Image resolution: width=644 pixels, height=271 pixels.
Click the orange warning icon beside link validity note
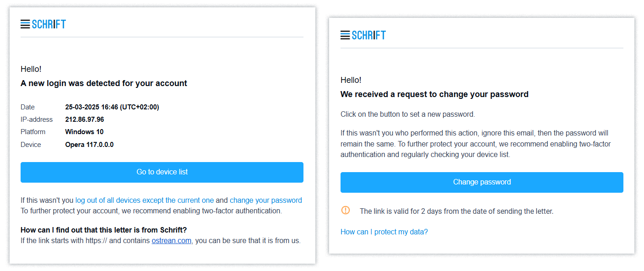point(346,210)
